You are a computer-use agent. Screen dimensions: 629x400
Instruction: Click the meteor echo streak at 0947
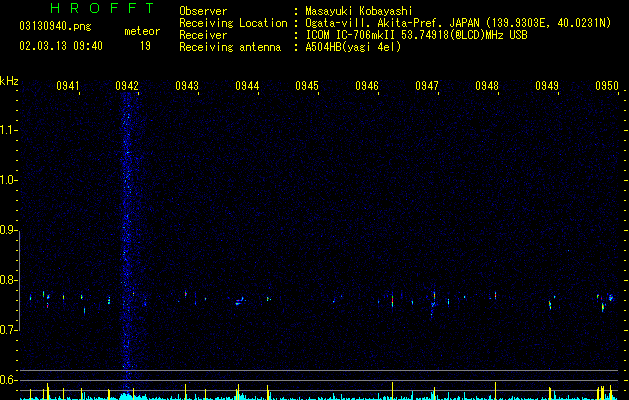[x=433, y=303]
